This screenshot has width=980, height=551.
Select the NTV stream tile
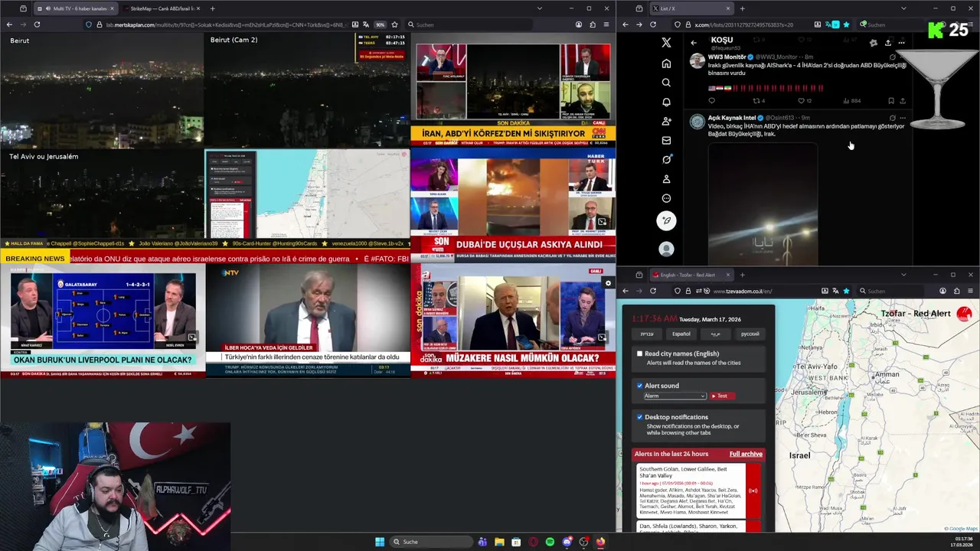pos(308,321)
